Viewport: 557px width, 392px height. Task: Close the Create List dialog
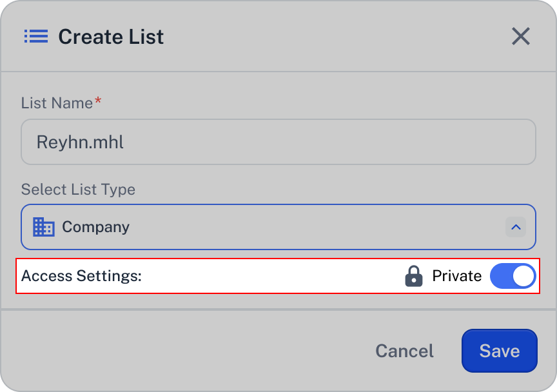point(521,36)
